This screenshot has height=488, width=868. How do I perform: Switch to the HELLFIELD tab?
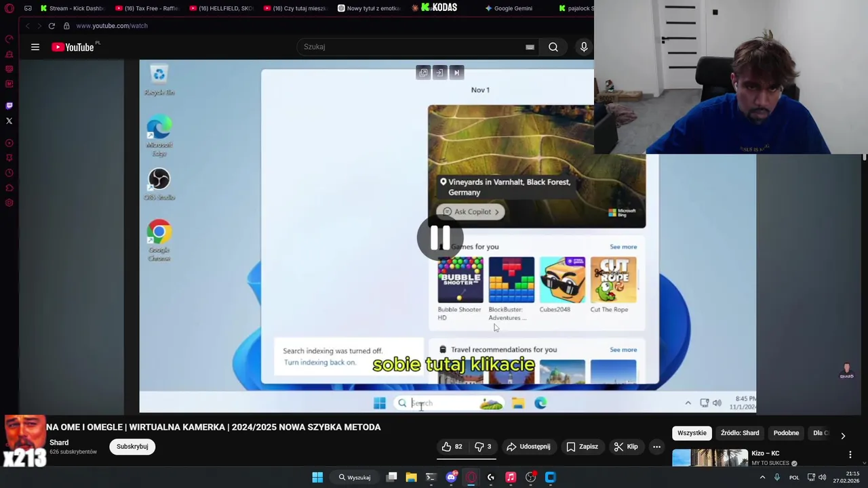[221, 8]
